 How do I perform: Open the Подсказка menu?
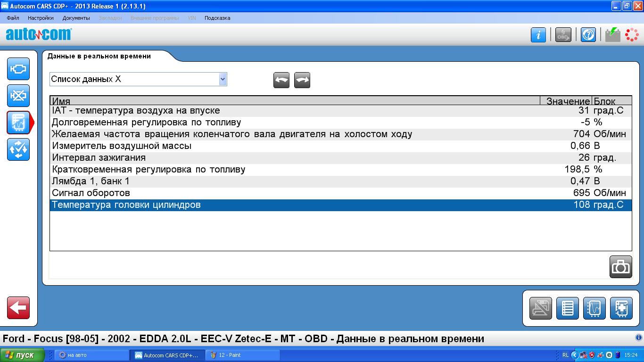[217, 18]
